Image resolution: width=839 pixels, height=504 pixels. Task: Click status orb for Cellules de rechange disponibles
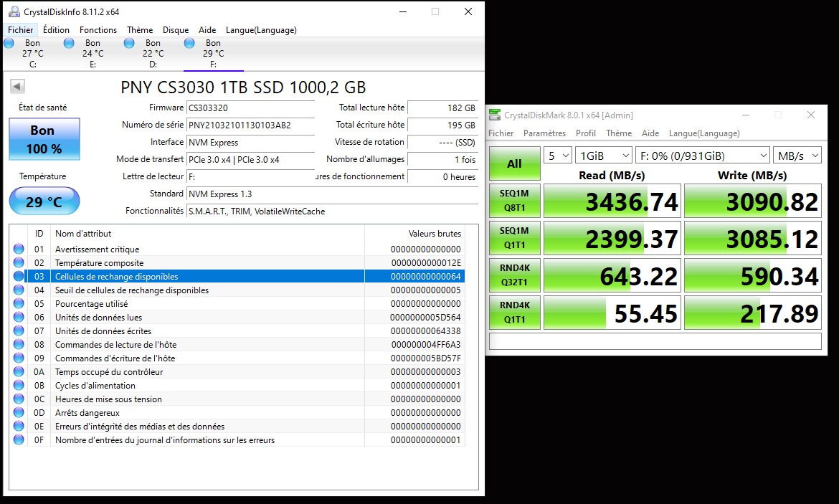tap(19, 276)
